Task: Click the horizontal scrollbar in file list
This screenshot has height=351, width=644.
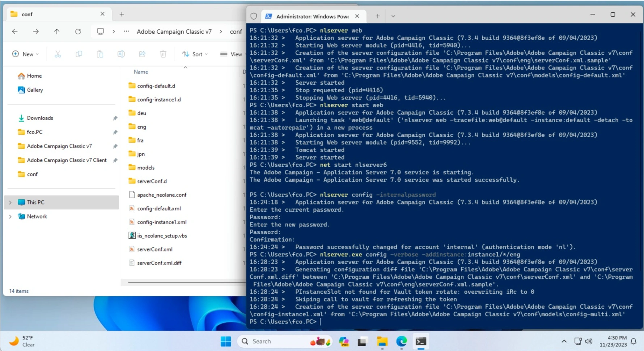Action: (x=187, y=282)
